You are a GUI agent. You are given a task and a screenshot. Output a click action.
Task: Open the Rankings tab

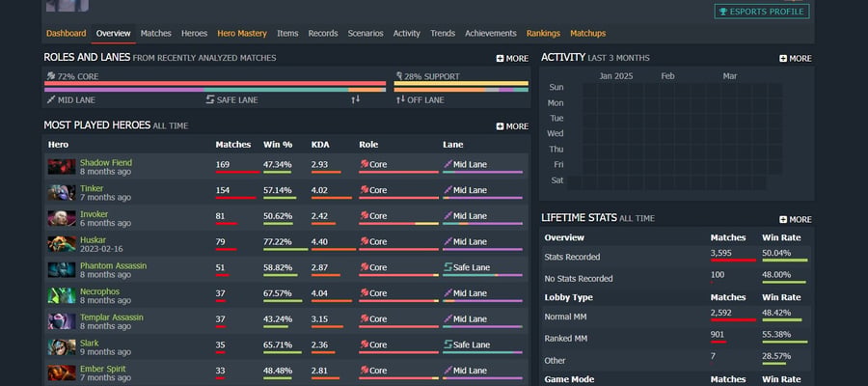click(x=543, y=33)
